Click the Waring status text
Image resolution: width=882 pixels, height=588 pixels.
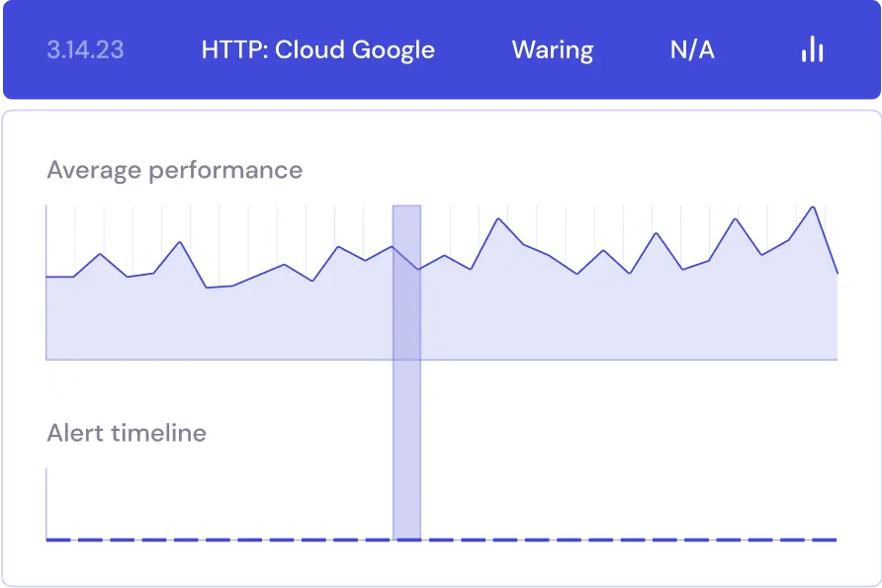tap(552, 49)
